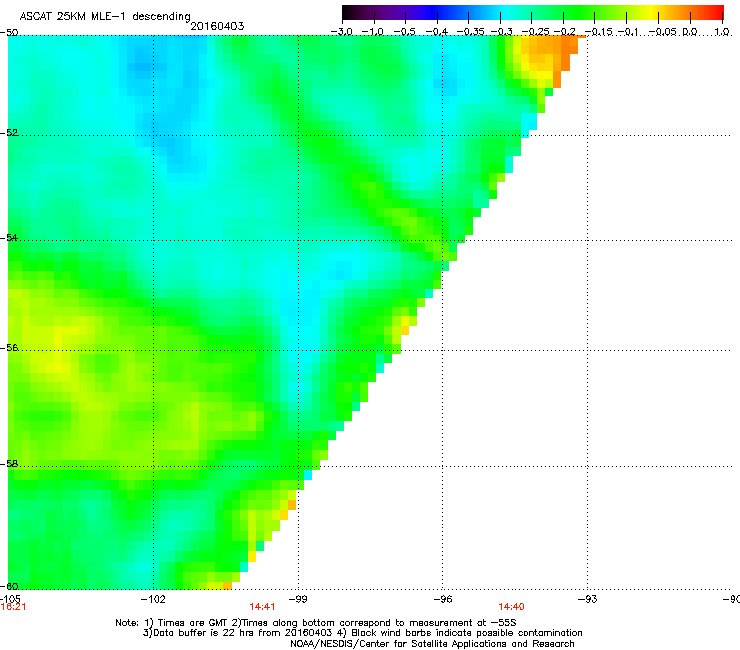The image size is (740, 650).
Task: Click the colorbar label 0.0
Action: click(x=690, y=32)
